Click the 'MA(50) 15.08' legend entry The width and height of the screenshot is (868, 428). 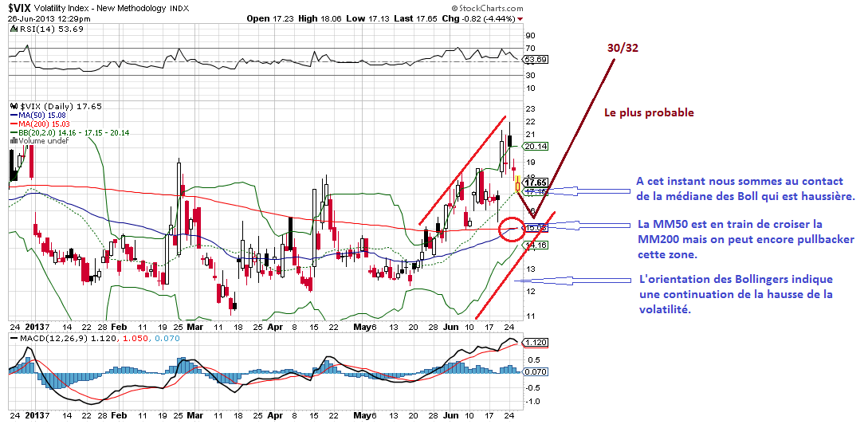(41, 115)
